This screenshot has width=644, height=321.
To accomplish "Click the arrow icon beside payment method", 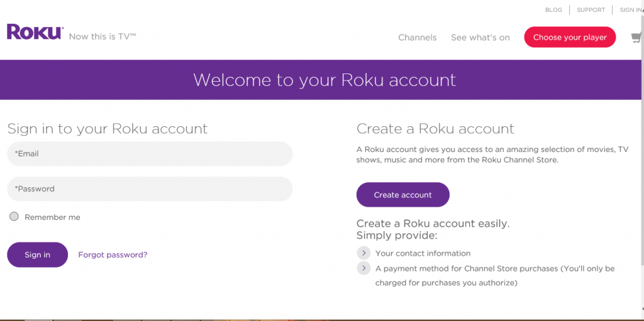I will 364,268.
